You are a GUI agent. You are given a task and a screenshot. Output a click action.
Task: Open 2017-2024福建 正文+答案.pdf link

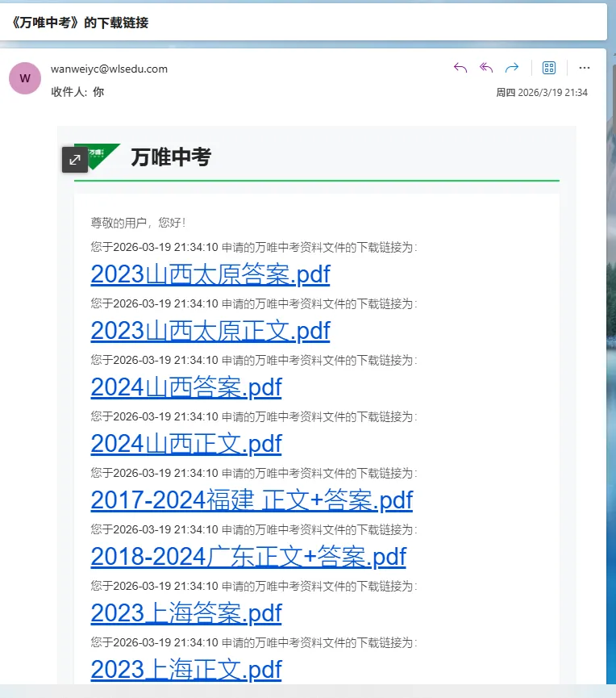(252, 500)
